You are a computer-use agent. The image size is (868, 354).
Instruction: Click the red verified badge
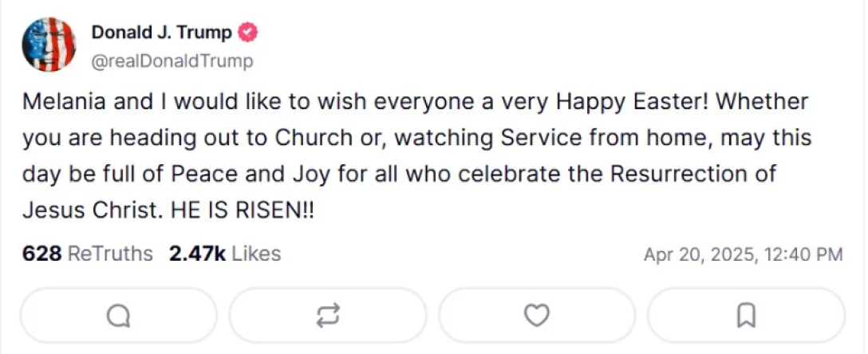[x=249, y=33]
